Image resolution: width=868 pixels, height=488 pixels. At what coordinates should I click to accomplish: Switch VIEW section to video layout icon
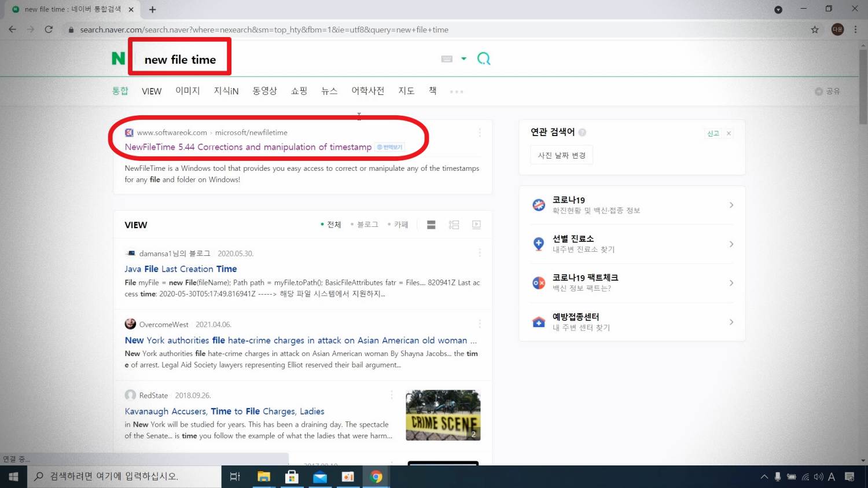coord(476,225)
